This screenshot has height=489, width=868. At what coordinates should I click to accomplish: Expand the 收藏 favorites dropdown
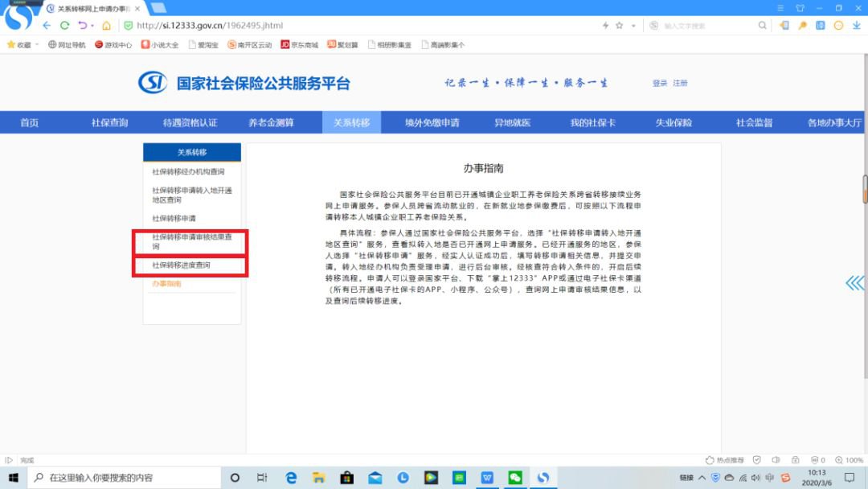click(x=37, y=45)
